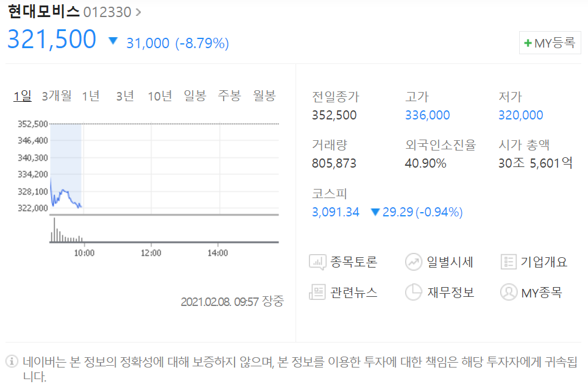Click the 14:00 time axis label
The image size is (588, 384).
(218, 253)
